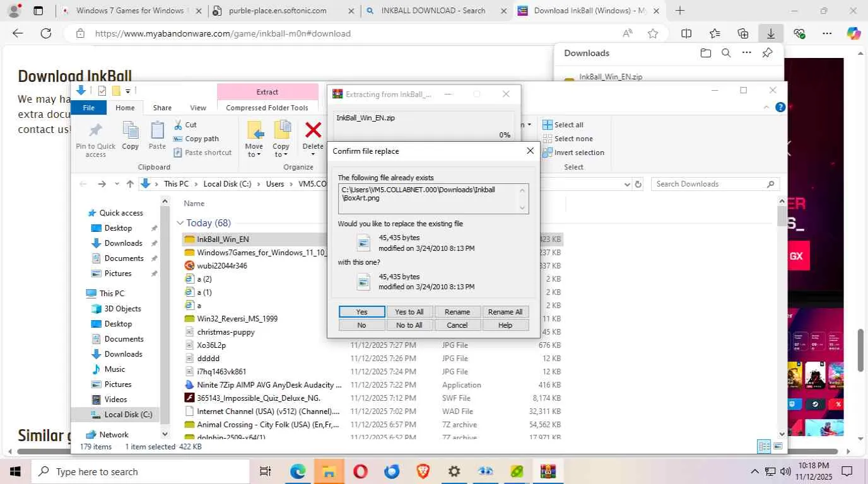Image resolution: width=868 pixels, height=484 pixels.
Task: Click browser Back arrow
Action: [18, 33]
